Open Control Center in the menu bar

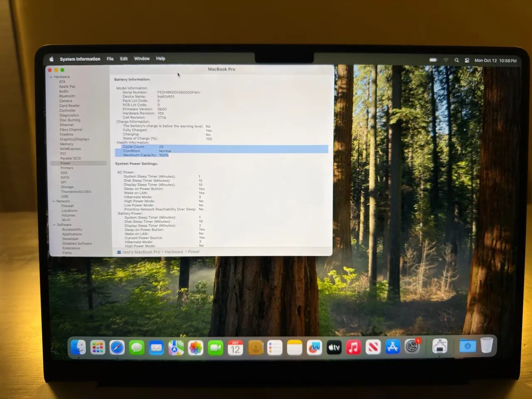pos(467,60)
